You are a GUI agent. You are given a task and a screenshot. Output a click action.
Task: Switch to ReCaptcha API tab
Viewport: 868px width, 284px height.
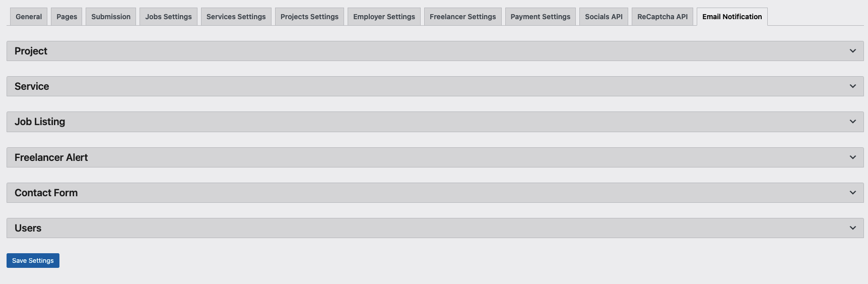pyautogui.click(x=662, y=17)
